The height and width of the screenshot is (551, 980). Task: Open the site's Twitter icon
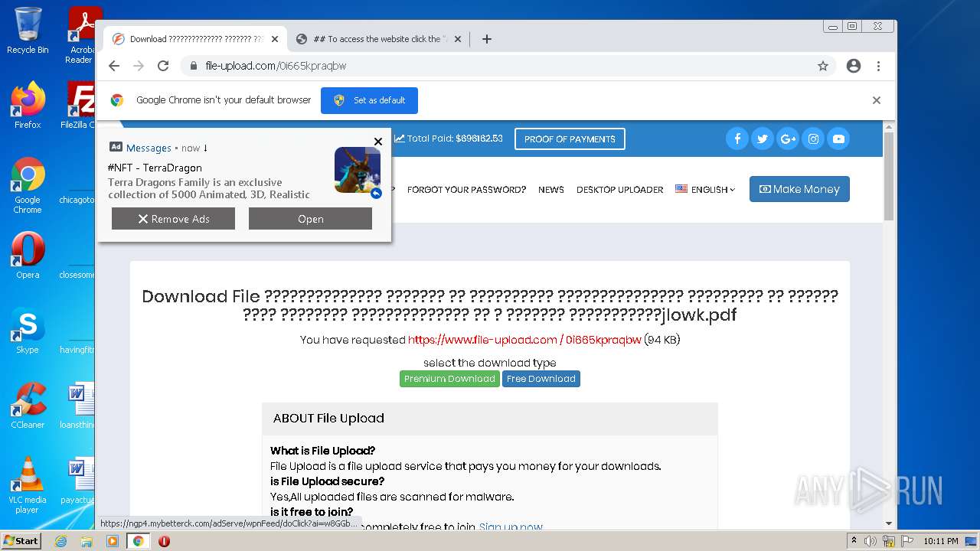763,139
